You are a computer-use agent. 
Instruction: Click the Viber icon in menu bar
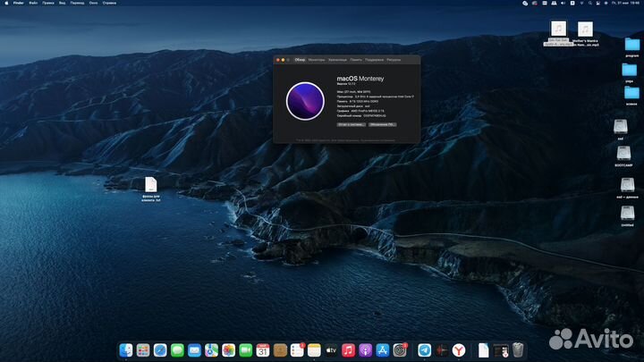[x=525, y=3]
